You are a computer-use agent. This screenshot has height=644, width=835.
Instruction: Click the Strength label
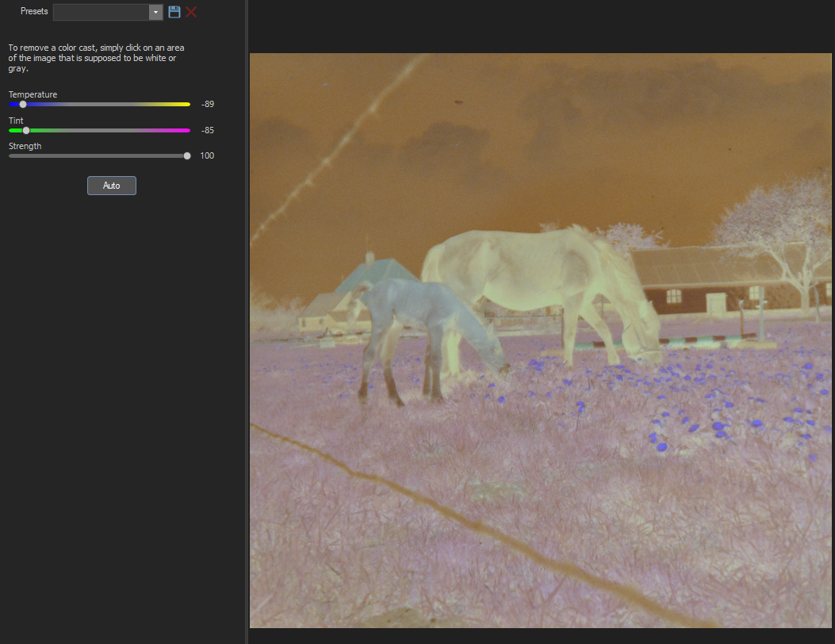click(25, 146)
